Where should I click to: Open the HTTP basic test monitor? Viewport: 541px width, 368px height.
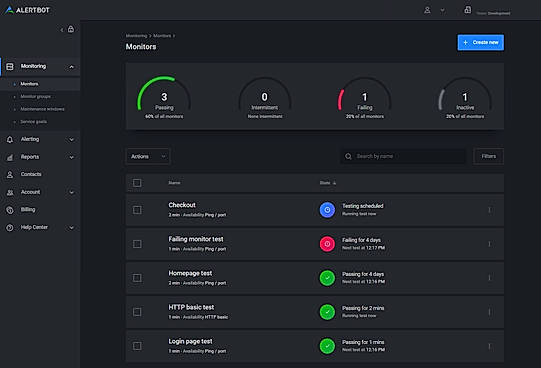(191, 307)
